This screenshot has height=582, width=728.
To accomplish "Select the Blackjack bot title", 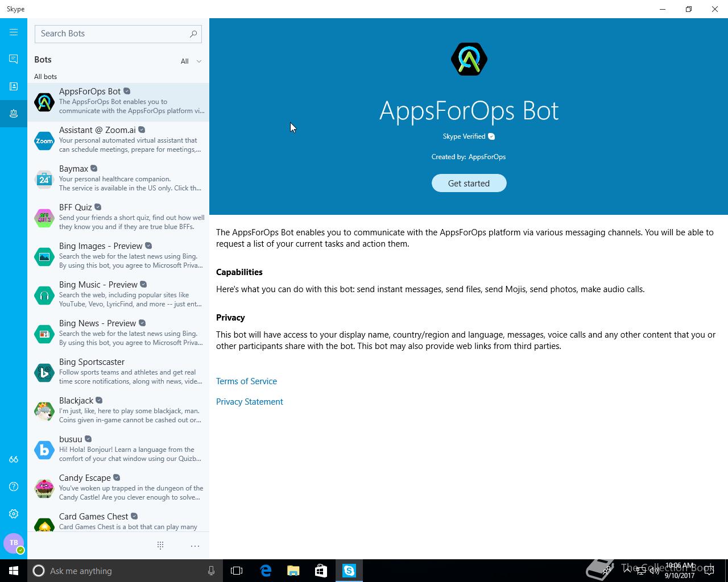I will click(x=76, y=401).
